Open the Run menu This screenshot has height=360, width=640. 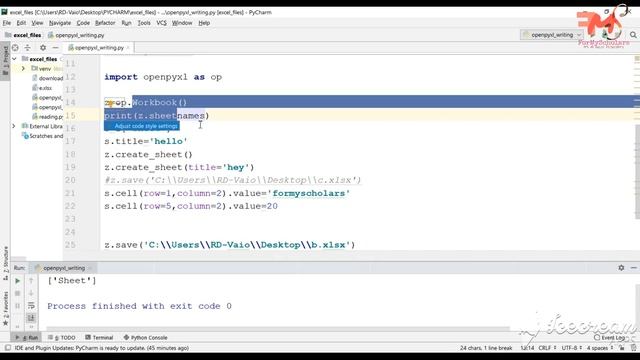127,23
